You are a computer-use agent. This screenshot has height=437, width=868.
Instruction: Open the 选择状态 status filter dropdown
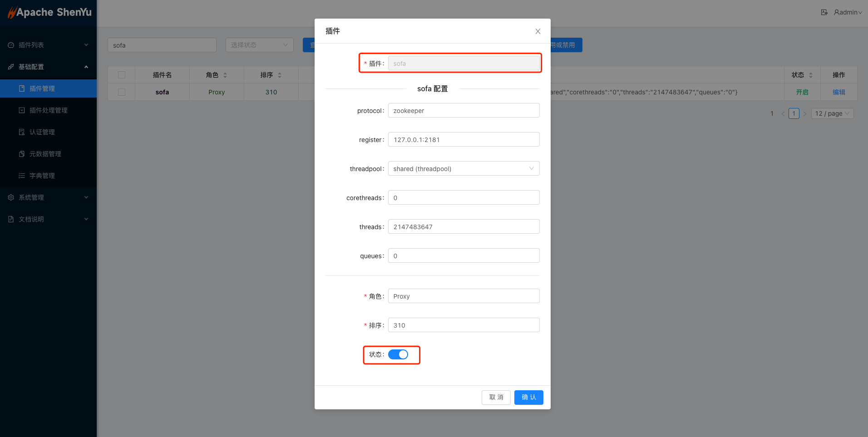click(259, 45)
